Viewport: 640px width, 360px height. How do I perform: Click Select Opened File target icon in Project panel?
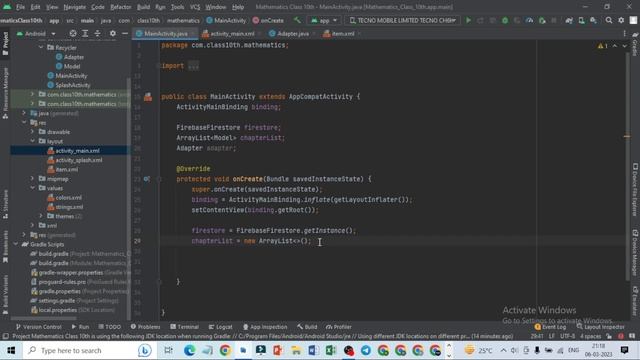click(x=73, y=33)
